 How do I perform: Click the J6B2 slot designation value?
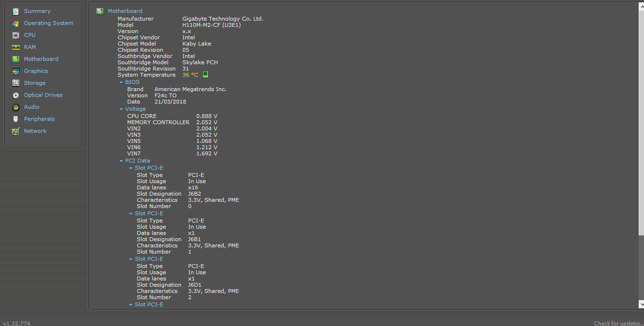(195, 194)
